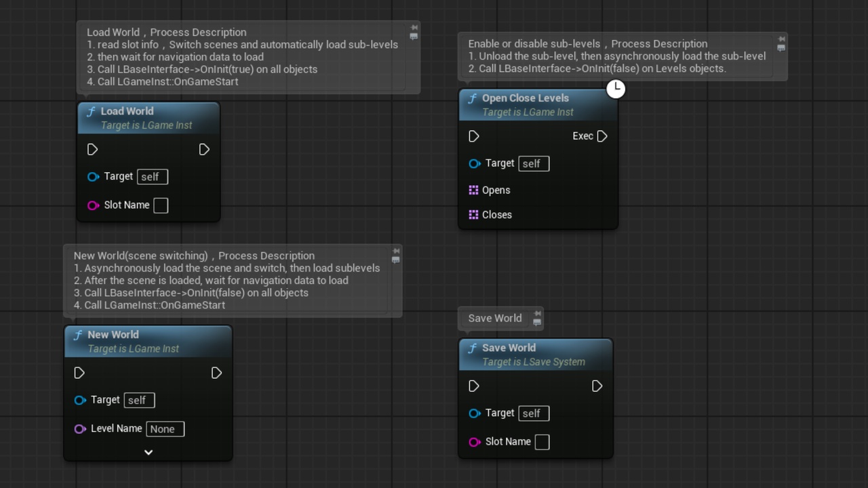Click Load World output execution pin

(204, 149)
